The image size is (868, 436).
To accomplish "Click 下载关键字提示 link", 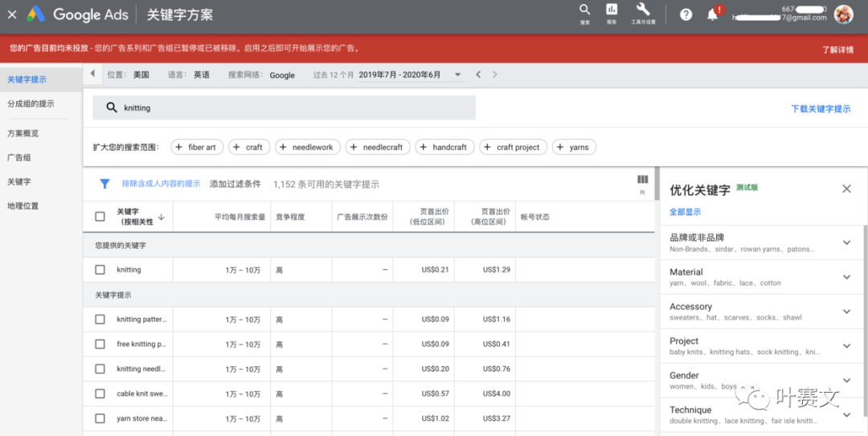I will click(821, 109).
